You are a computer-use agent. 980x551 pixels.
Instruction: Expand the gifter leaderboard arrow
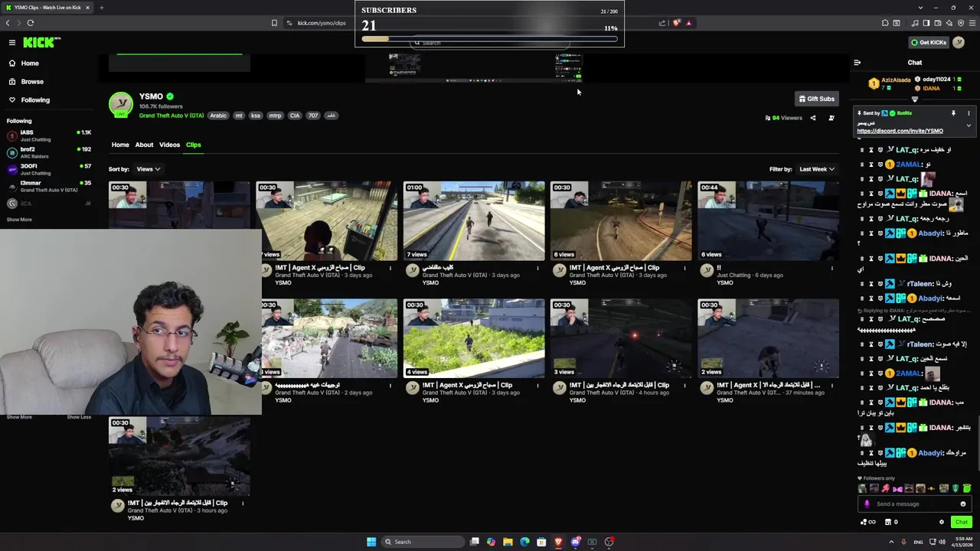915,99
